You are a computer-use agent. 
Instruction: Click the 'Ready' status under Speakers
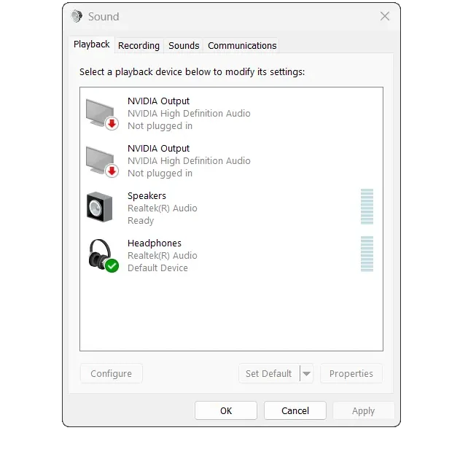click(x=141, y=221)
